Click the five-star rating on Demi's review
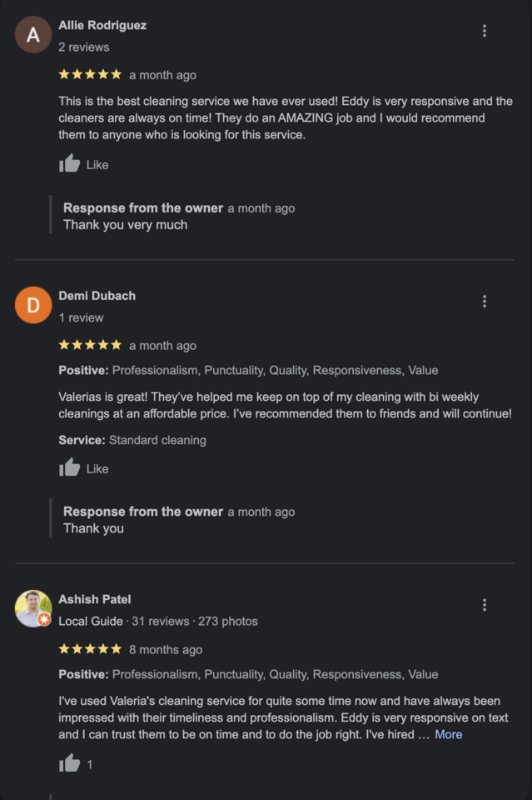532x800 pixels. [90, 345]
